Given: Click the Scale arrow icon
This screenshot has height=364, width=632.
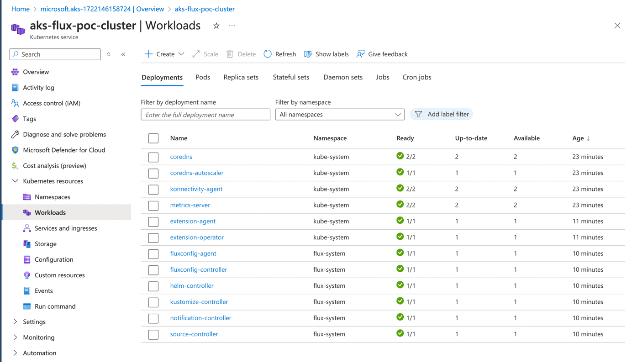Looking at the screenshot, I should point(196,54).
